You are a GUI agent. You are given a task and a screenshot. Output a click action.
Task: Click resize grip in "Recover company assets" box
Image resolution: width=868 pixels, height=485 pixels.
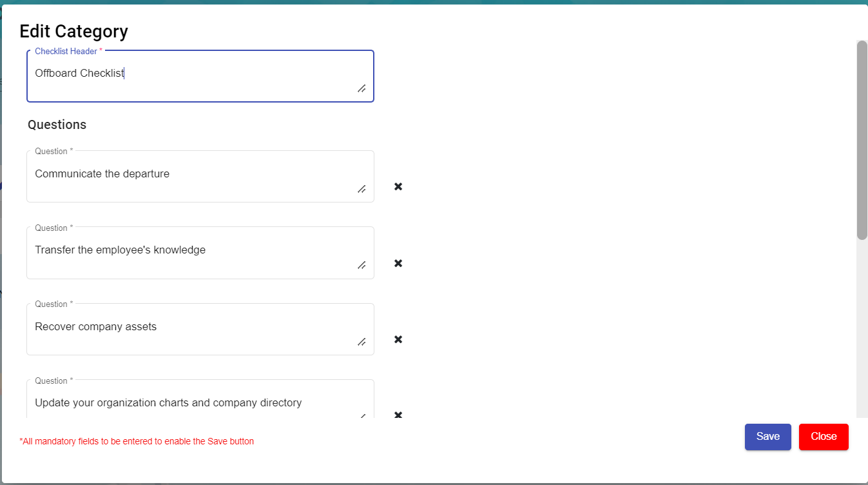tap(362, 342)
